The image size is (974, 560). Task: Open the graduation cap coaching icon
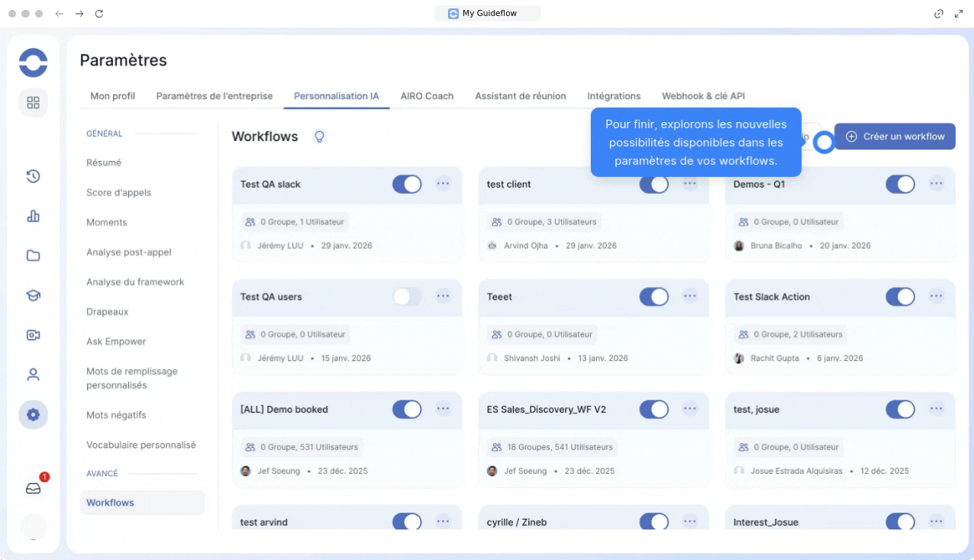click(x=33, y=295)
